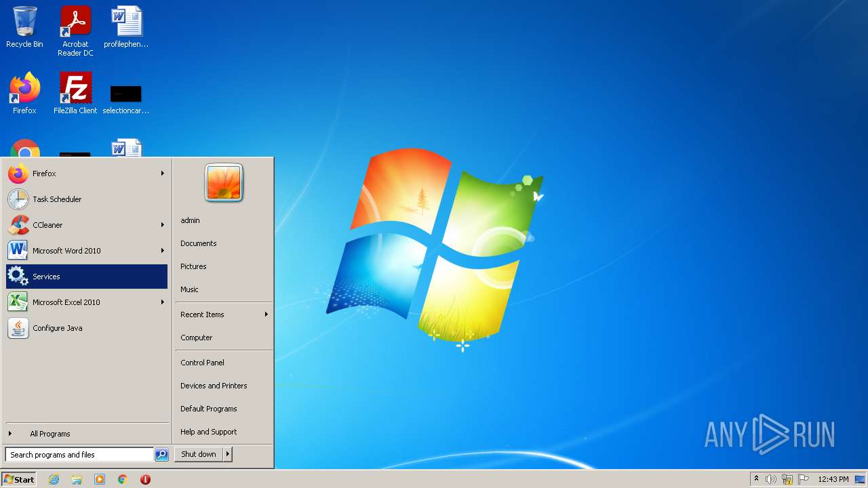This screenshot has width=868, height=488.
Task: Open the Shut down options arrow
Action: tap(228, 454)
